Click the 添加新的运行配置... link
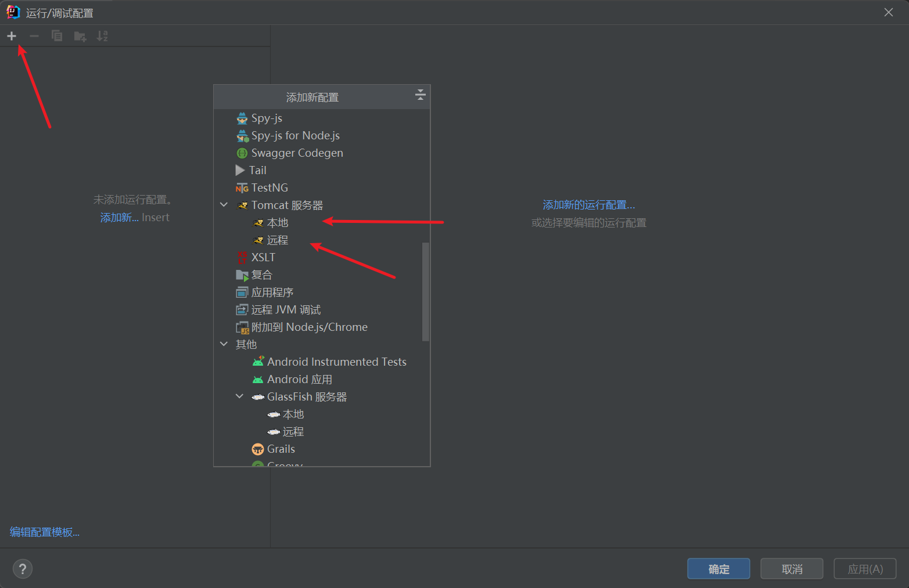The height and width of the screenshot is (588, 909). coord(588,205)
